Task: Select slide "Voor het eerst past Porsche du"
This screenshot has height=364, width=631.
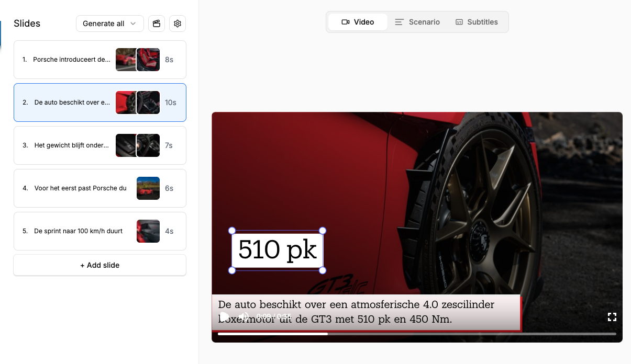Action: [x=100, y=188]
